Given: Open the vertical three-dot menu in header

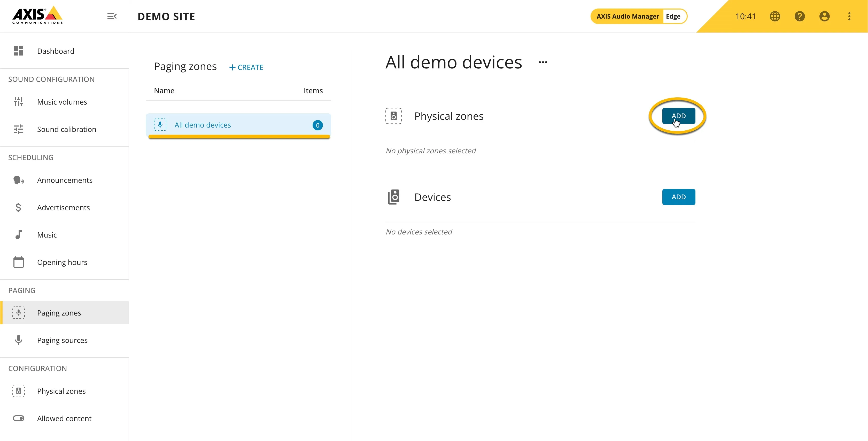Looking at the screenshot, I should (x=849, y=16).
